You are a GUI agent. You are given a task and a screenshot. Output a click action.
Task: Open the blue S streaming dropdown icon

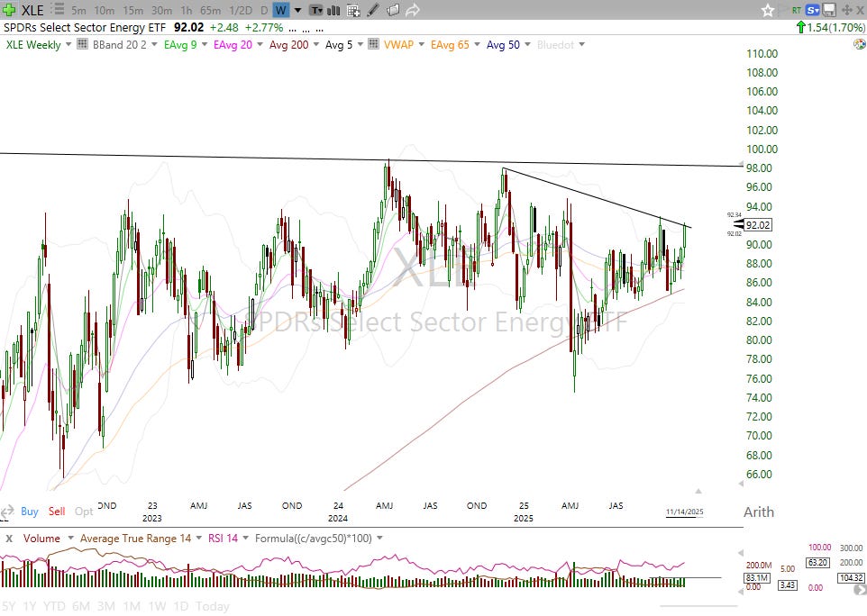(x=812, y=10)
